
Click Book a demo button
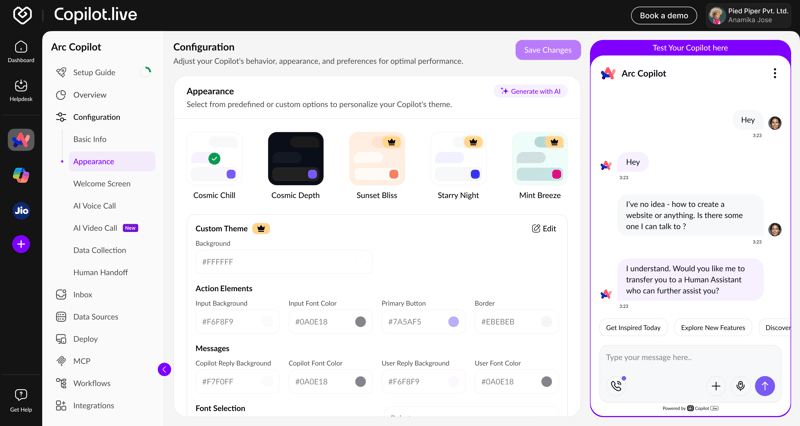664,16
